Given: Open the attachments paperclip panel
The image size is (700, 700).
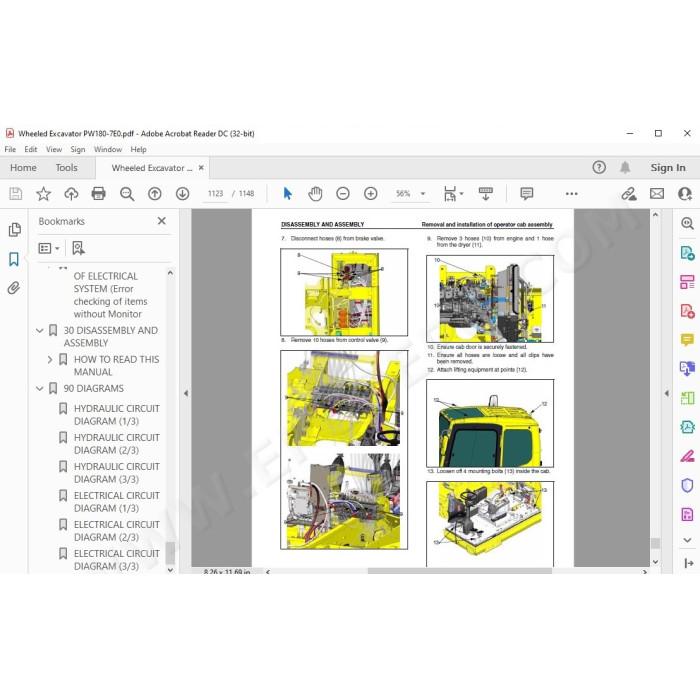Looking at the screenshot, I should coord(14,288).
